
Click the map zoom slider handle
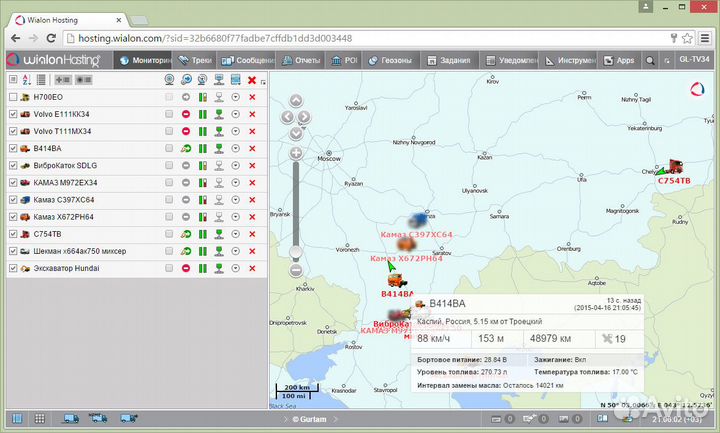click(296, 252)
